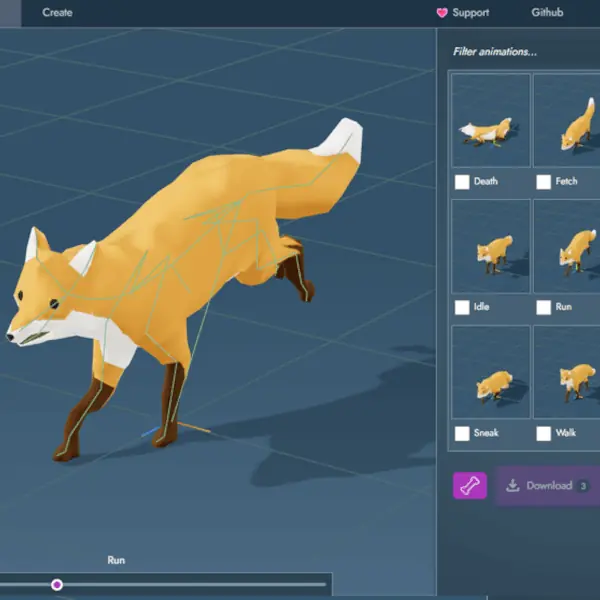
Task: Click the download count badge
Action: (x=583, y=486)
